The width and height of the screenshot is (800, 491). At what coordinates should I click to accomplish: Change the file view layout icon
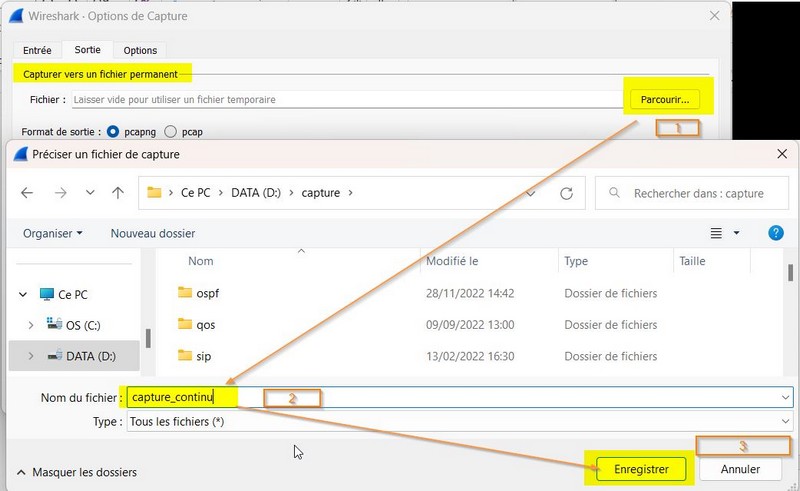[x=716, y=233]
